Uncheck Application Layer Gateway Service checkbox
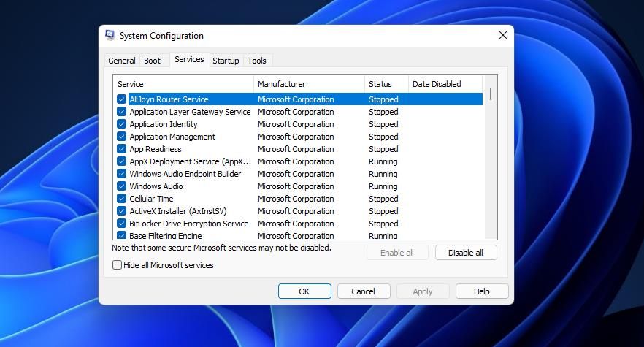 click(x=121, y=112)
